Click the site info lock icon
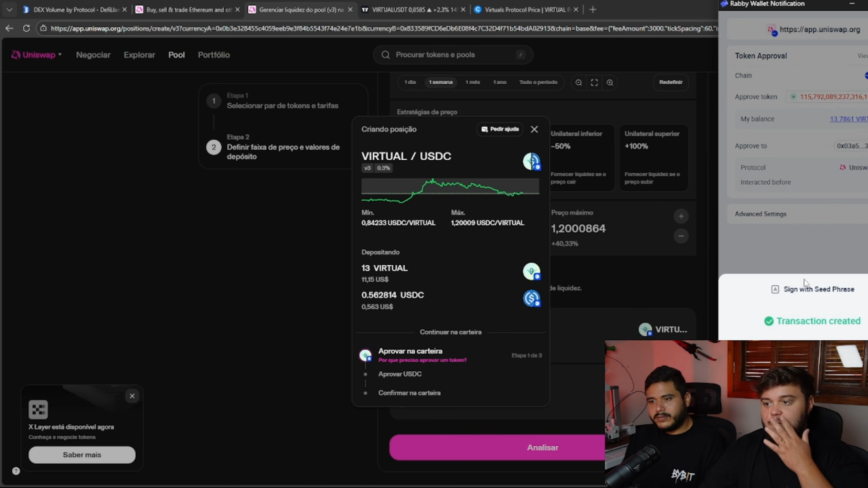 coord(43,28)
